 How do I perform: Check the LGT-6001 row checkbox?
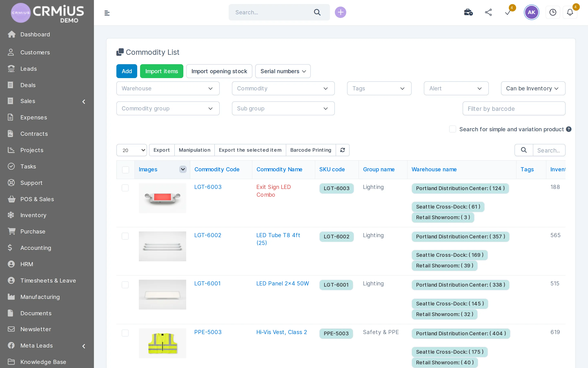125,285
